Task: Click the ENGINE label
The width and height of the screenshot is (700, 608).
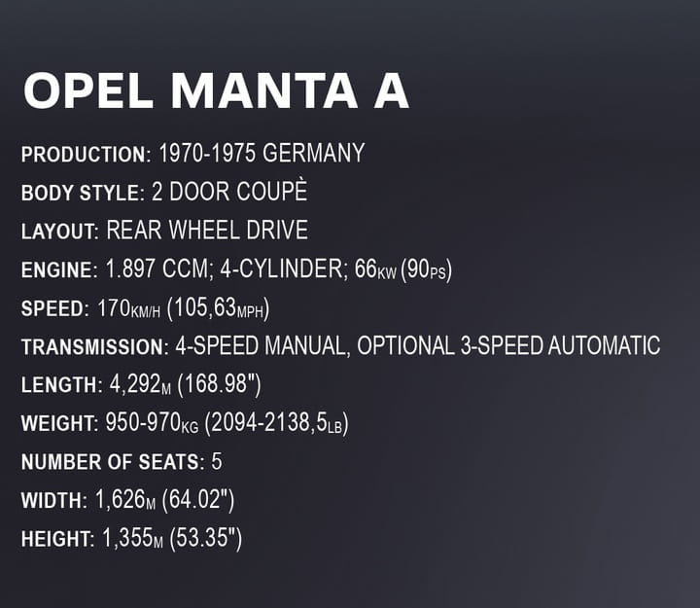Action: 59,270
